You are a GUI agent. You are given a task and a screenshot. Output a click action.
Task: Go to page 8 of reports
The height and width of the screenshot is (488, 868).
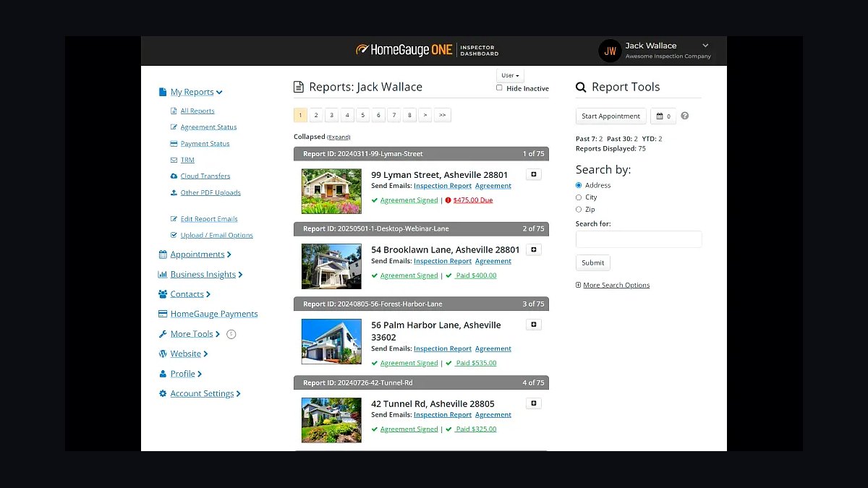coord(409,115)
